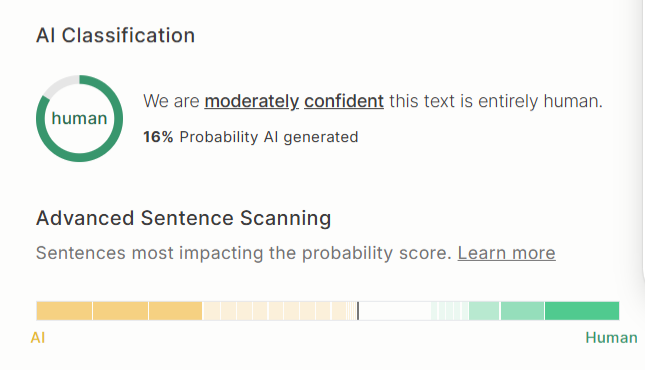Follow the "Learn more" link
645x370 pixels.
(x=506, y=253)
